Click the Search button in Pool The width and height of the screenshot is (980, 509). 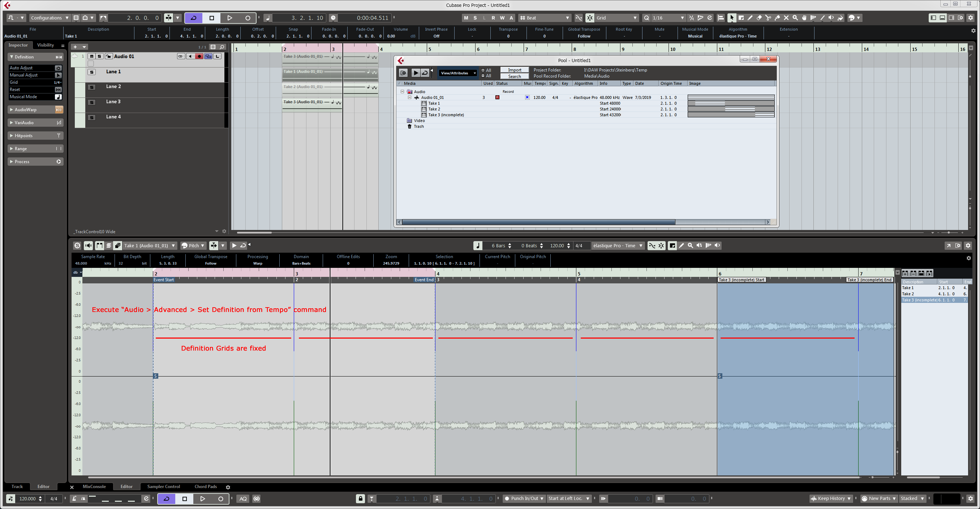[514, 77]
